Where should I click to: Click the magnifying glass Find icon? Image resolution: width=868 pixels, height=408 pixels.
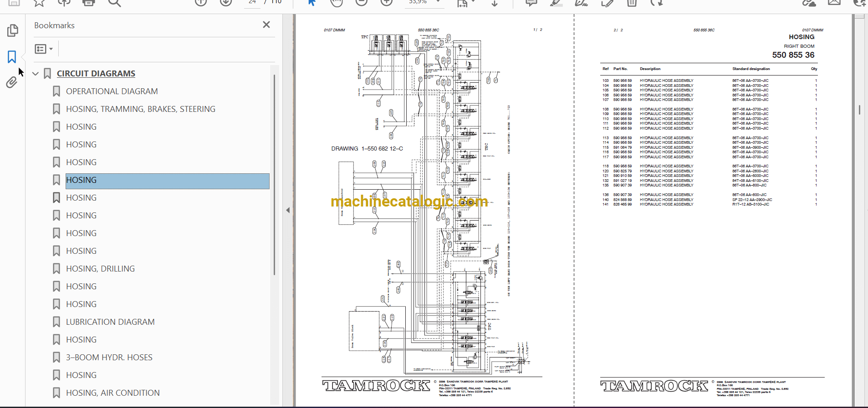114,3
